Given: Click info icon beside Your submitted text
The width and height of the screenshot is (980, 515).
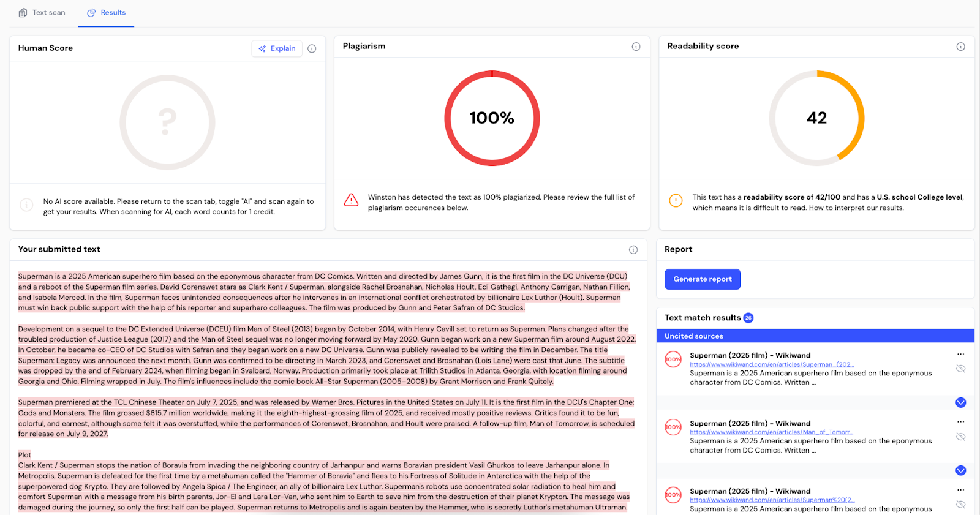Looking at the screenshot, I should pyautogui.click(x=633, y=250).
